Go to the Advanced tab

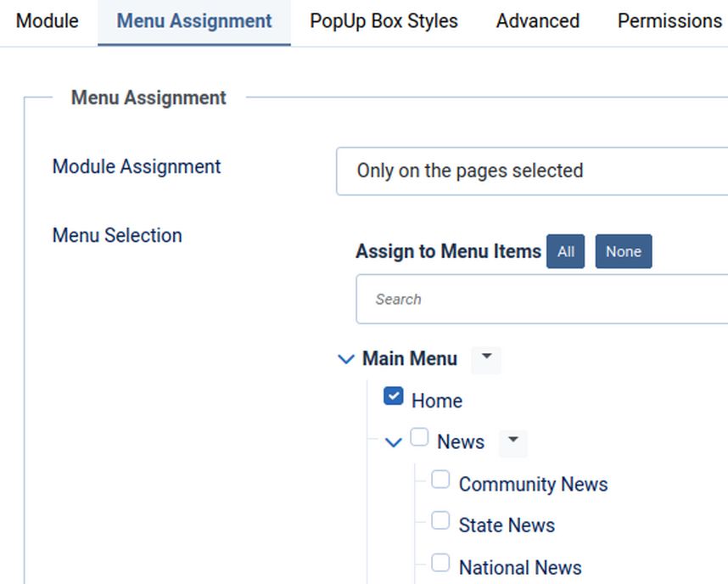[x=538, y=21]
